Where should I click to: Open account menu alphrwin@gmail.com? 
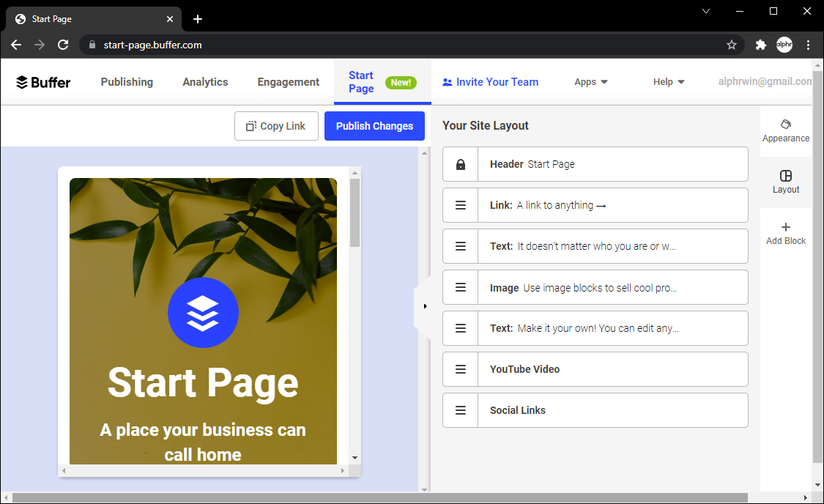pyautogui.click(x=765, y=81)
